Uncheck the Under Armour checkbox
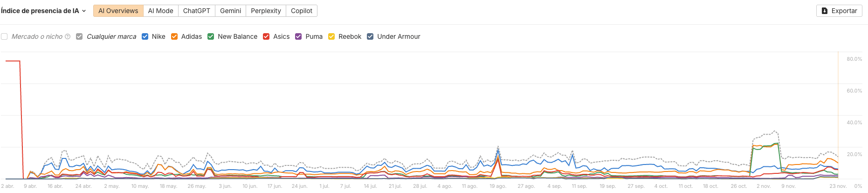Viewport: 868px width, 193px height. pos(370,36)
